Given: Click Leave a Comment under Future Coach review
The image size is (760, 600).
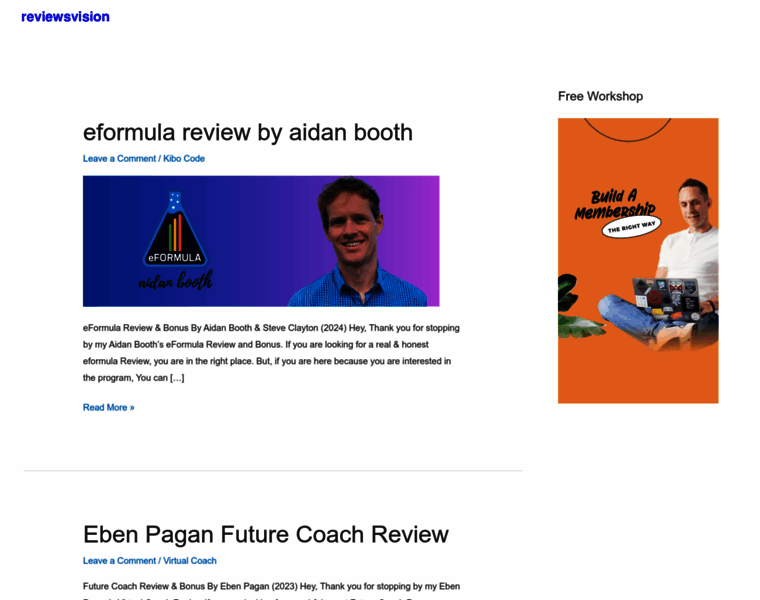Looking at the screenshot, I should point(119,561).
